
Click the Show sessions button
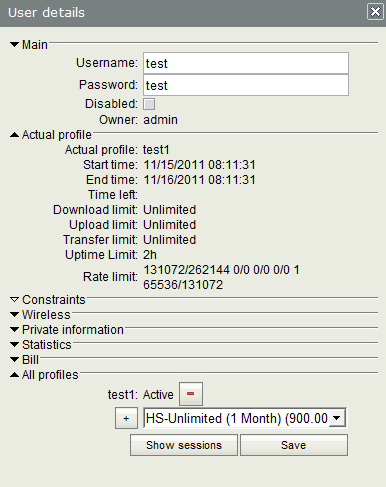click(184, 445)
